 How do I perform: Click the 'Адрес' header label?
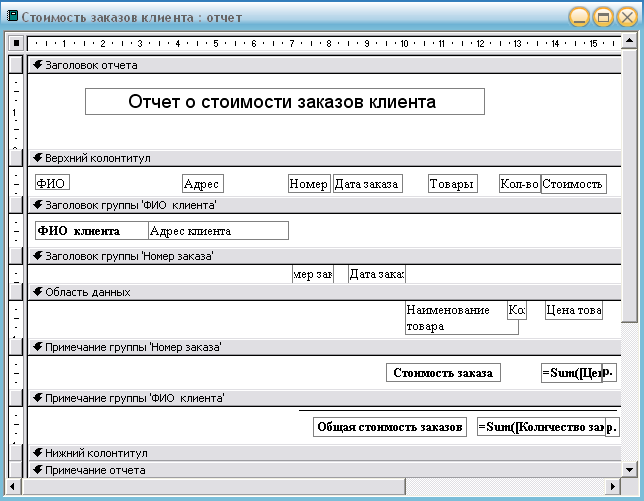click(202, 184)
